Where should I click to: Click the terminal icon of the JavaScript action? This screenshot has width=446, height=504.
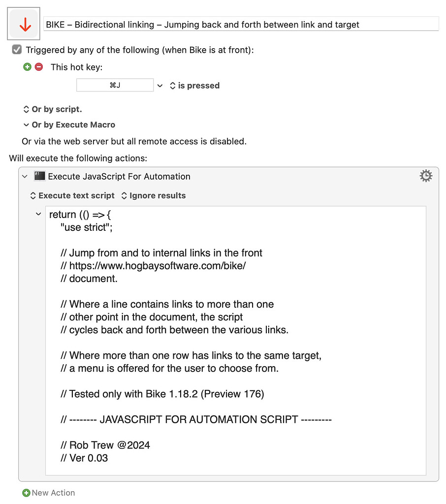tap(40, 176)
